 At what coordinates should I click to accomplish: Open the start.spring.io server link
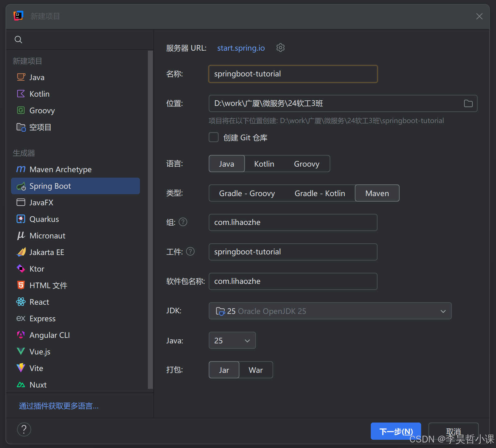click(x=241, y=48)
